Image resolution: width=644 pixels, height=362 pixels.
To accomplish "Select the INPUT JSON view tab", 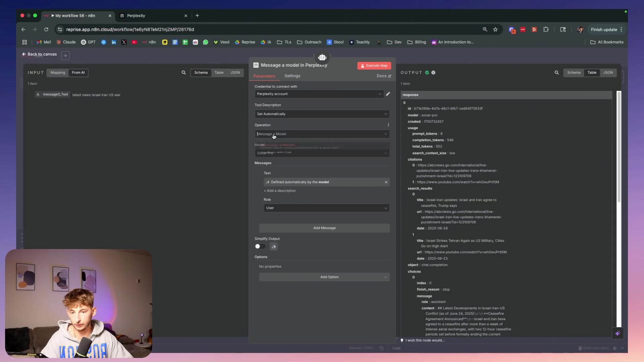I will tap(235, 72).
